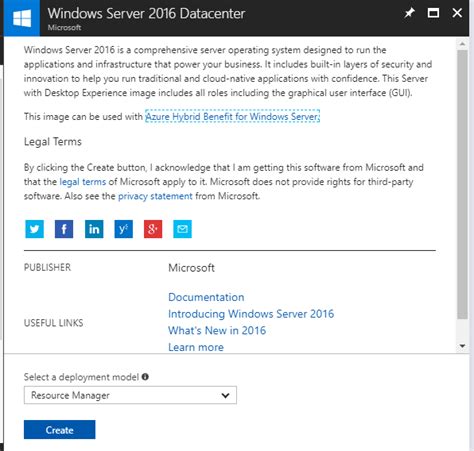Open What's New in 2016 link
Image resolution: width=474 pixels, height=451 pixels.
[x=217, y=330]
